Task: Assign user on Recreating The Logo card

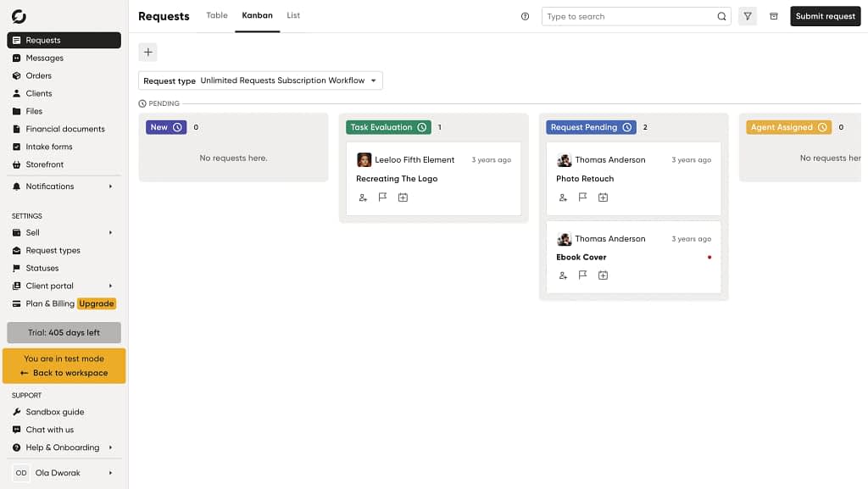Action: click(363, 197)
